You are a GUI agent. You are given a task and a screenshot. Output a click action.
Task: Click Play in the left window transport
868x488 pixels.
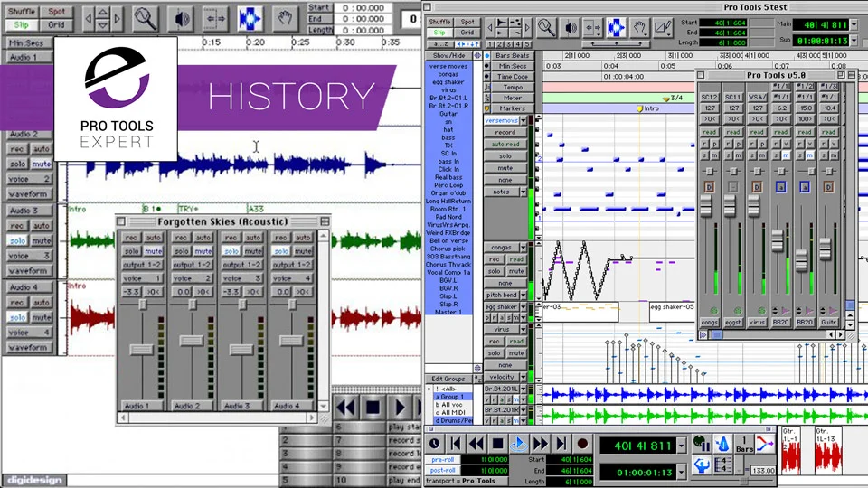tap(399, 408)
